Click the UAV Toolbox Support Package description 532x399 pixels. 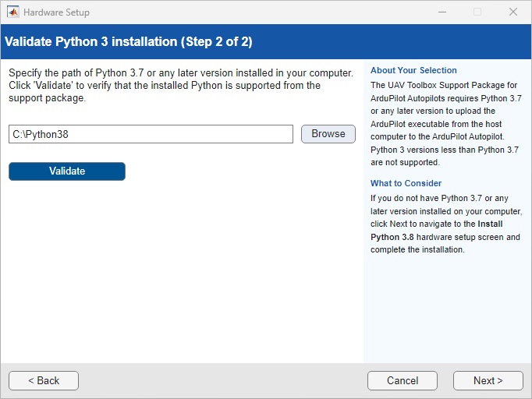[445, 124]
